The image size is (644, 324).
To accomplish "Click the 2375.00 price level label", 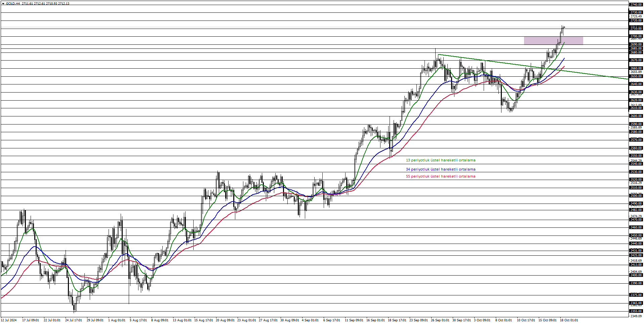I will (x=636, y=295).
